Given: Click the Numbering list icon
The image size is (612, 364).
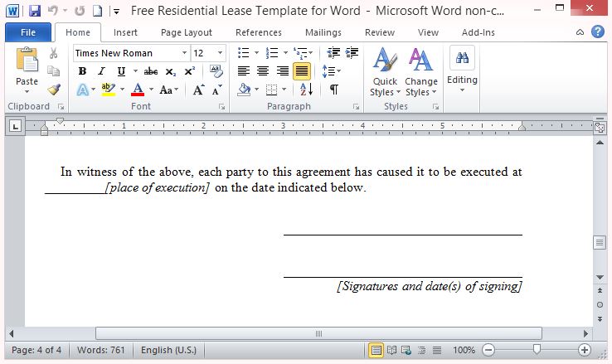Looking at the screenshot, I should pyautogui.click(x=272, y=53).
